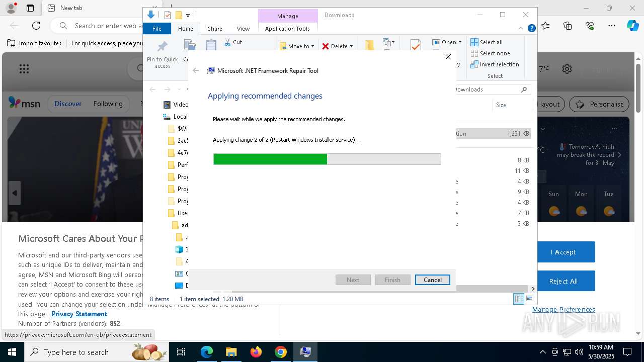This screenshot has height=362, width=644.
Task: Select the Following tab on MSN
Action: pyautogui.click(x=108, y=104)
